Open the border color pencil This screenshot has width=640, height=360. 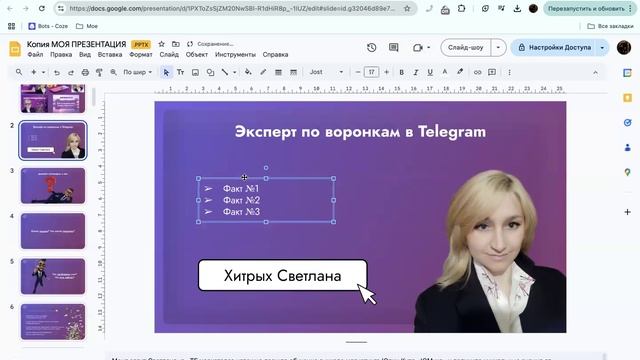click(x=263, y=72)
